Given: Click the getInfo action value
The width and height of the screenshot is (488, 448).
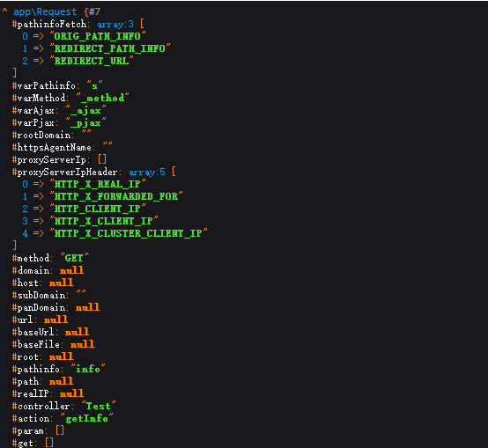Looking at the screenshot, I should [x=86, y=418].
